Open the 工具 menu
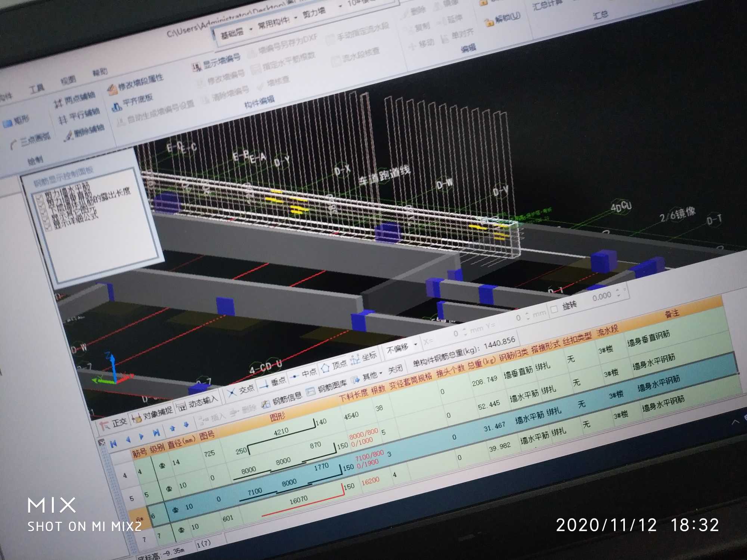The image size is (747, 560). (37, 88)
